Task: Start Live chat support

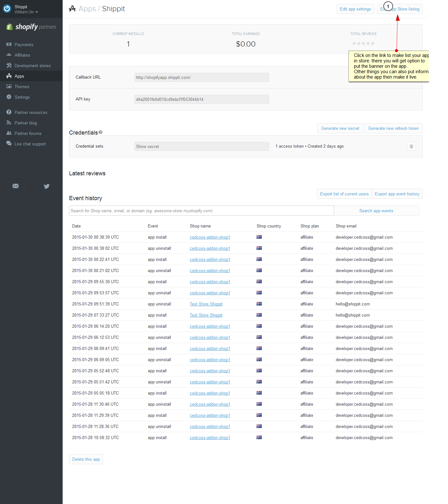Action: tap(30, 144)
